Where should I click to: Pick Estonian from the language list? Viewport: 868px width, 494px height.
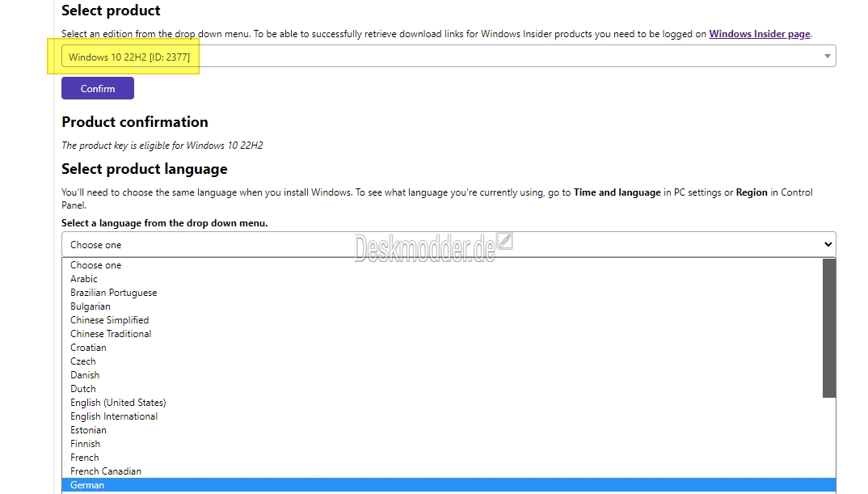point(442,430)
